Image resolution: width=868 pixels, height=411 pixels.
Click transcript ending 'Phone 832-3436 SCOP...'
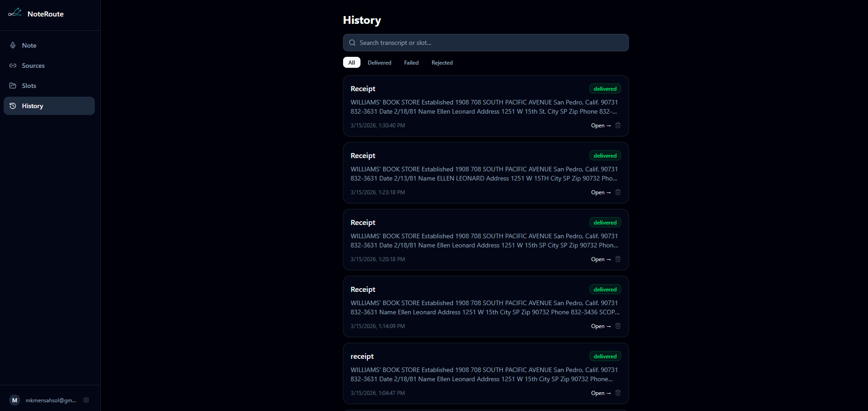(x=485, y=307)
